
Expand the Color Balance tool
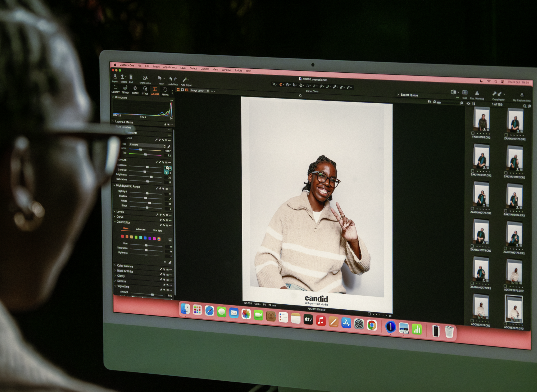[x=115, y=265]
